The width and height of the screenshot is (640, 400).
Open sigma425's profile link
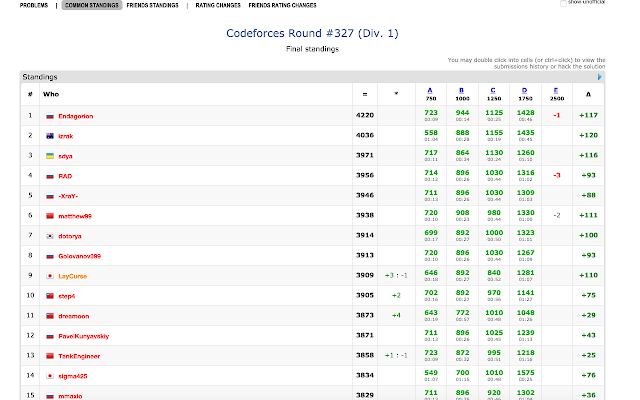(73, 376)
